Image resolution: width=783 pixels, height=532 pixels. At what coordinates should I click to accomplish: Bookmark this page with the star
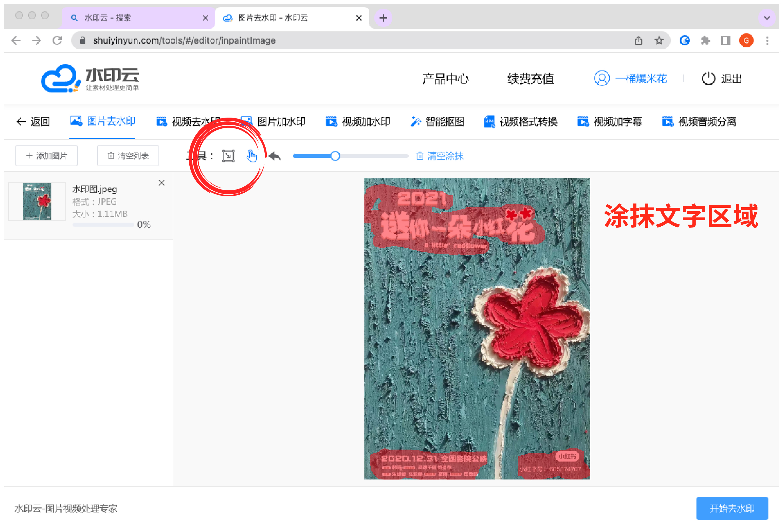pyautogui.click(x=659, y=41)
